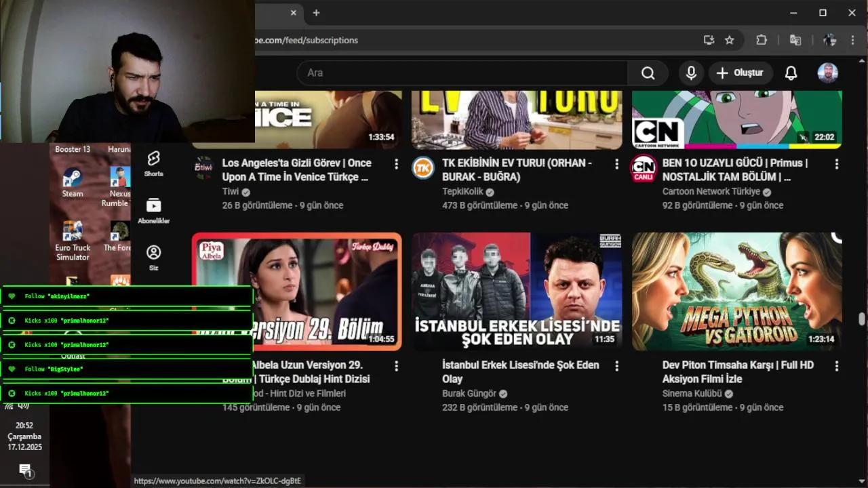This screenshot has height=488, width=868.
Task: Open Chrome three-dot menu
Action: pyautogui.click(x=852, y=40)
